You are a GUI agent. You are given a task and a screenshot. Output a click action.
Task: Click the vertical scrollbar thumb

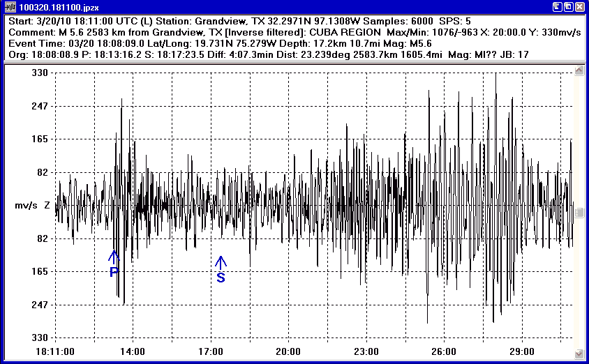point(578,213)
